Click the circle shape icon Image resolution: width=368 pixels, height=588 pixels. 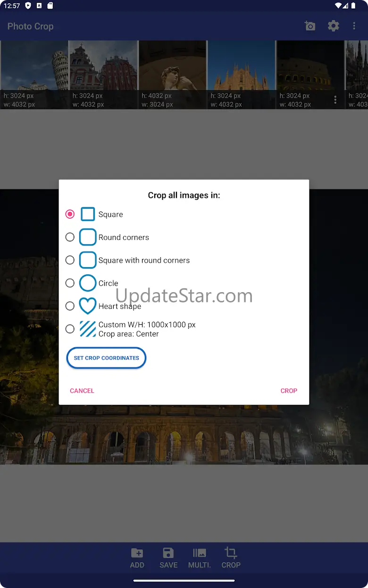point(88,283)
